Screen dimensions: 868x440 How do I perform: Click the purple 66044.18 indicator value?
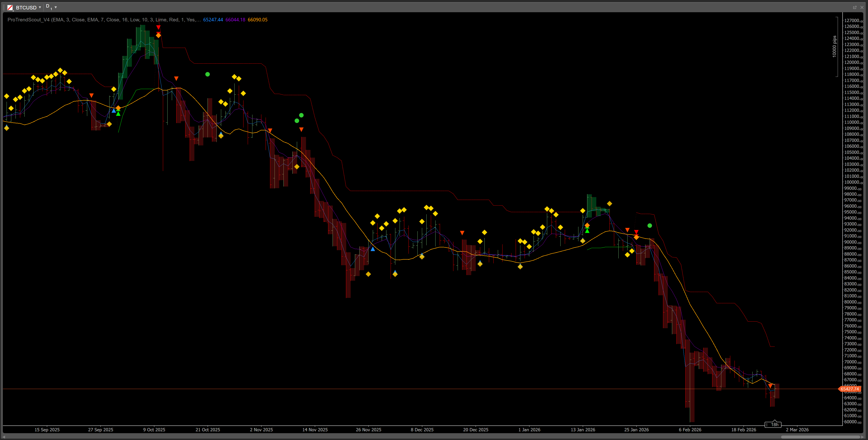[235, 20]
